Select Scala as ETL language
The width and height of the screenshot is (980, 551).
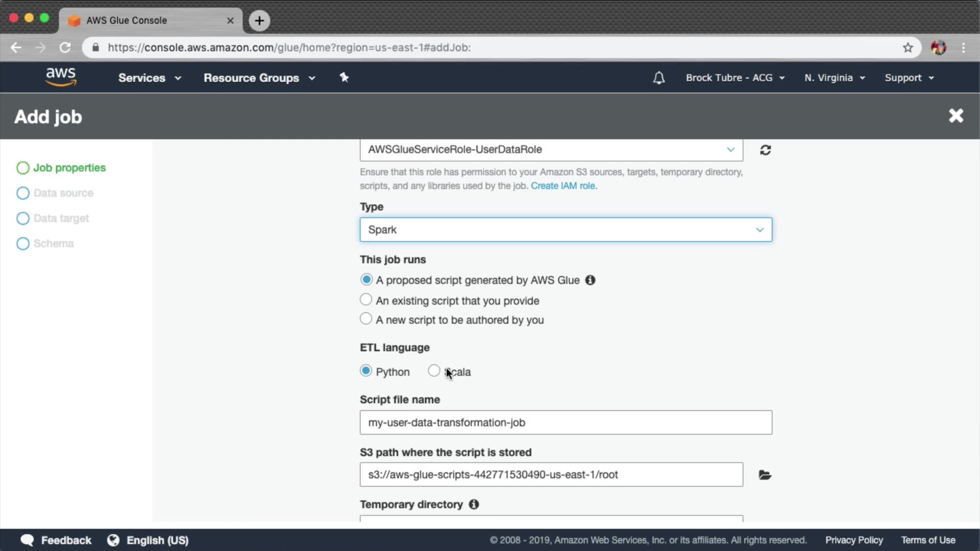[434, 371]
